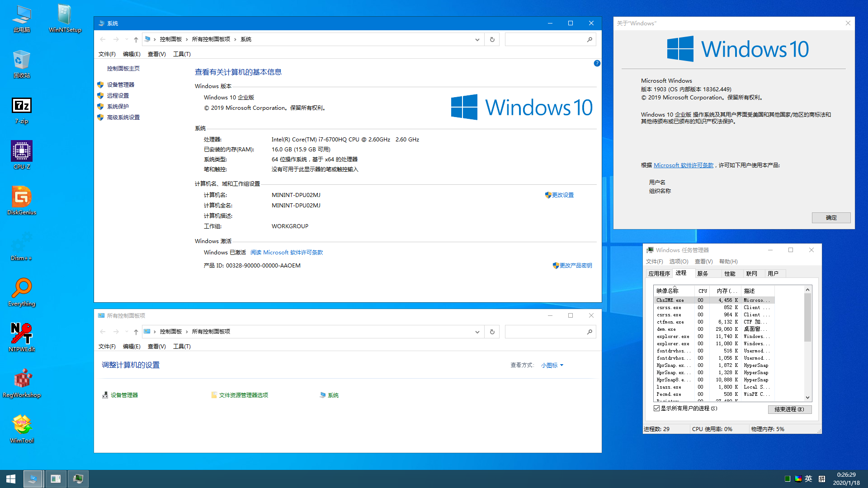
Task: Click the Windows Start button
Action: pos(11,479)
